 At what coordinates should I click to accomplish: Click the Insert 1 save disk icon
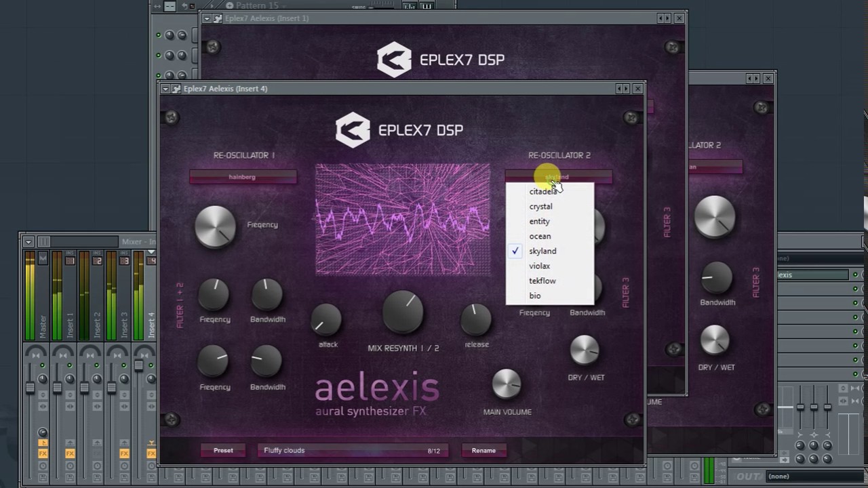click(70, 477)
